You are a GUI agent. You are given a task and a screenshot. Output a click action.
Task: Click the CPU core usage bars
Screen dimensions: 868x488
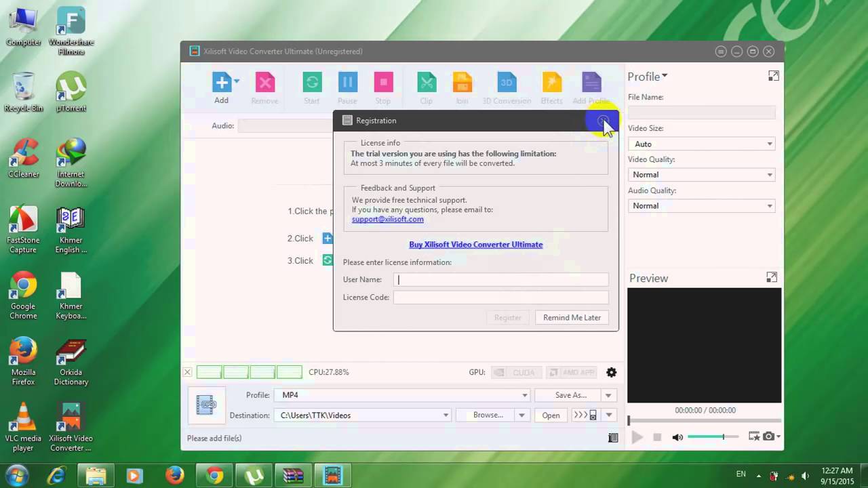250,372
